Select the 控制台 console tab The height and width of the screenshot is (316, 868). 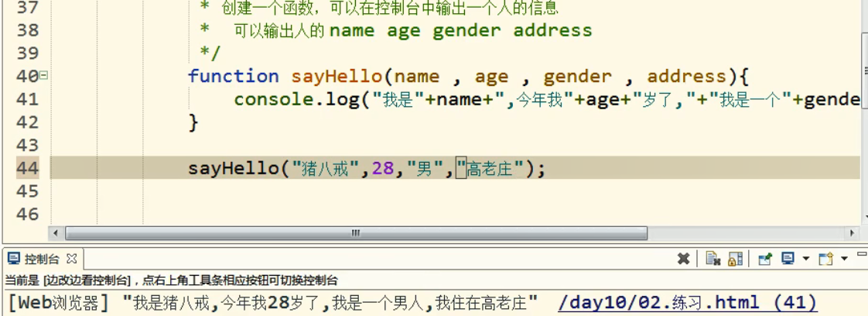[x=42, y=259]
